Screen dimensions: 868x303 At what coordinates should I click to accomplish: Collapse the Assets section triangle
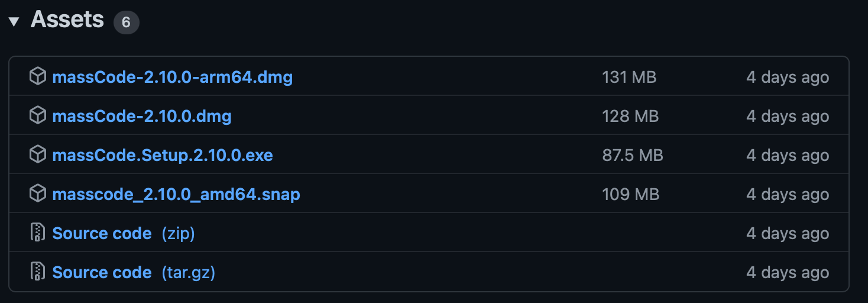click(x=14, y=22)
